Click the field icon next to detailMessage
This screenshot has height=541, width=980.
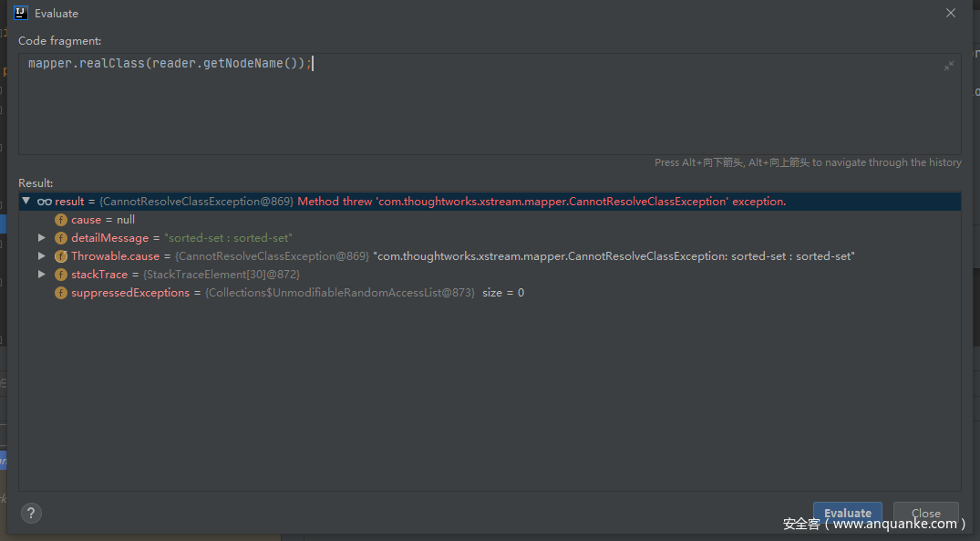pos(61,238)
